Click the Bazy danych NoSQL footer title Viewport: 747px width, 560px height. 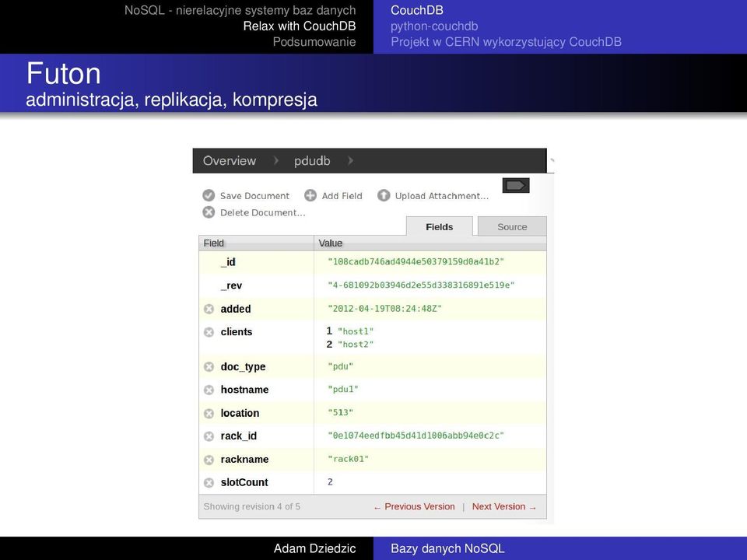(x=447, y=548)
